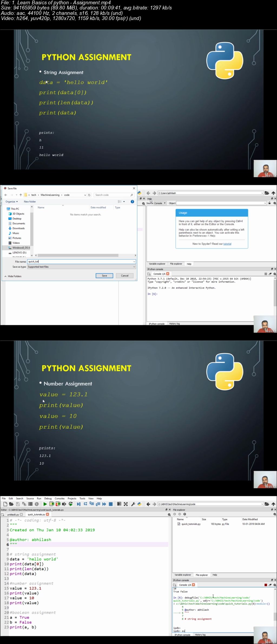Open the Tools menu
Viewport: 277px width, 644px height.
(83, 498)
